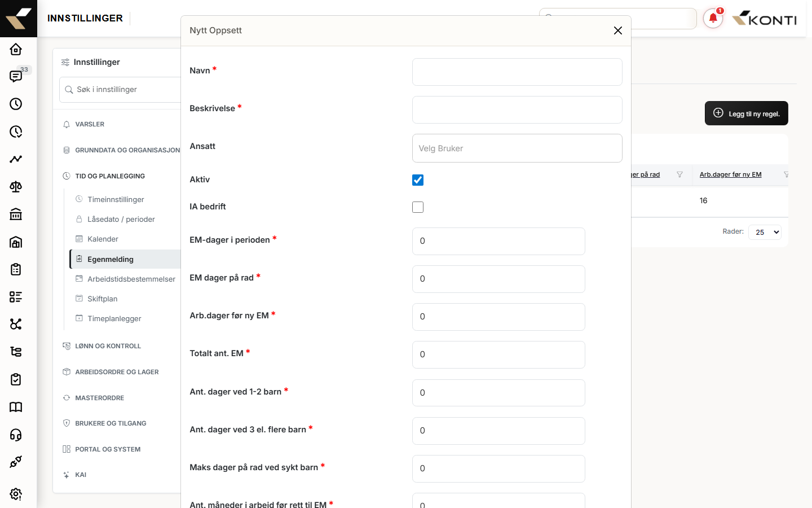
Task: Click the table cell value 16
Action: 703,200
